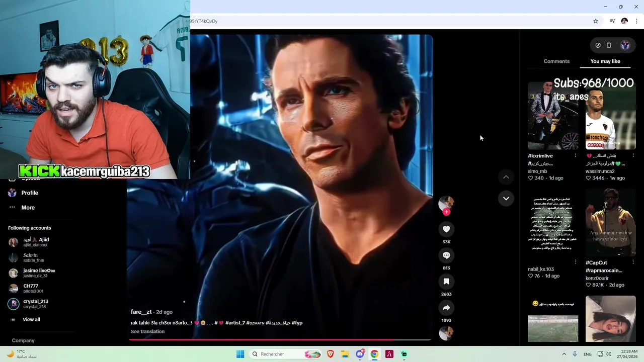
Task: Click the ENG language indicator
Action: click(x=588, y=354)
